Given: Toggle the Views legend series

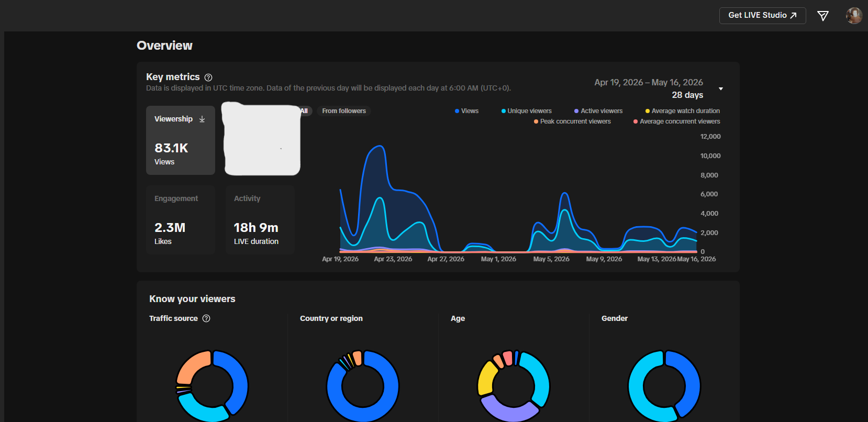Looking at the screenshot, I should tap(466, 111).
